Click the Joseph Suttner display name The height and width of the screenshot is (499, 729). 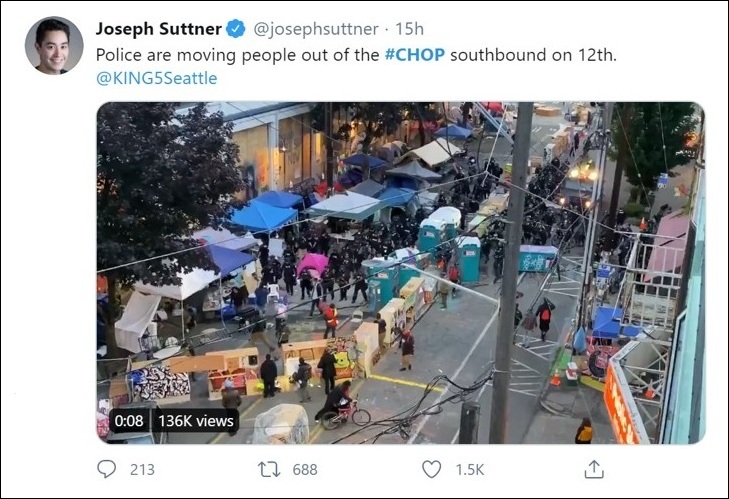pos(159,29)
